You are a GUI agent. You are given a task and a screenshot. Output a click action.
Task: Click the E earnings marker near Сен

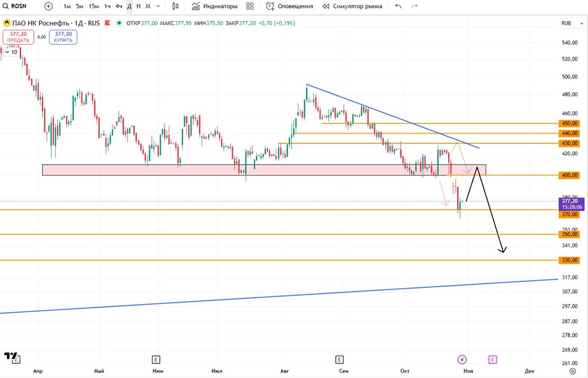tap(339, 359)
